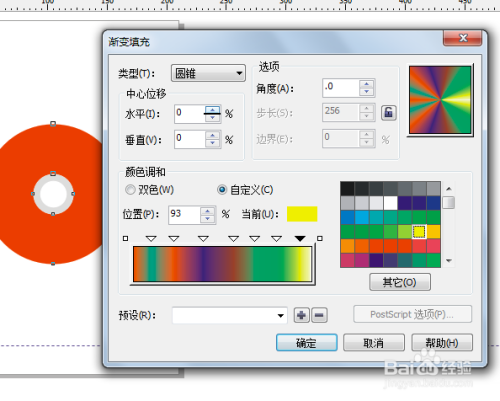Click the 帮助(H) button
Screen dimensions: 500x401
(442, 343)
